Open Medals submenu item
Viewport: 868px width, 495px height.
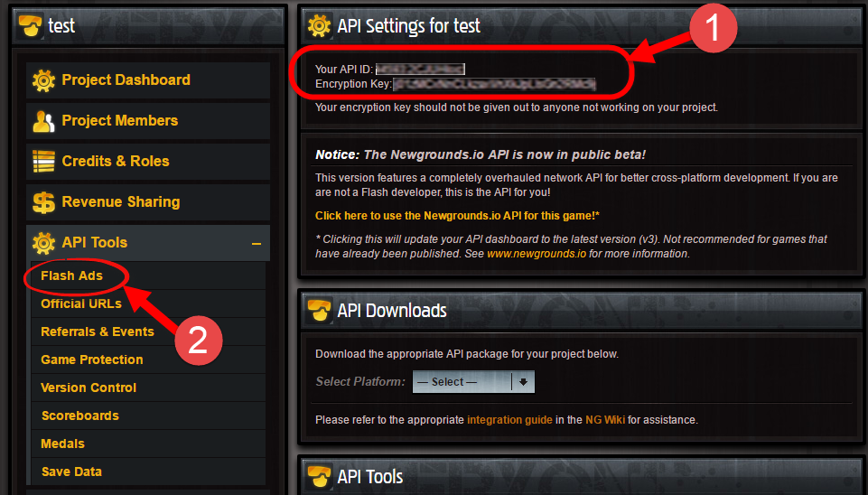pos(148,444)
